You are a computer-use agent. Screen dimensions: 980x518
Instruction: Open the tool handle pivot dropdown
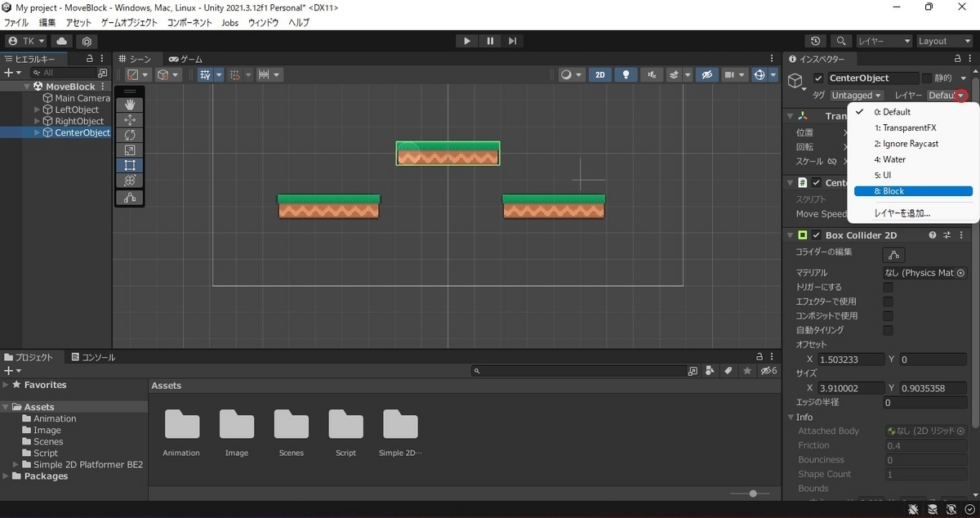[137, 74]
